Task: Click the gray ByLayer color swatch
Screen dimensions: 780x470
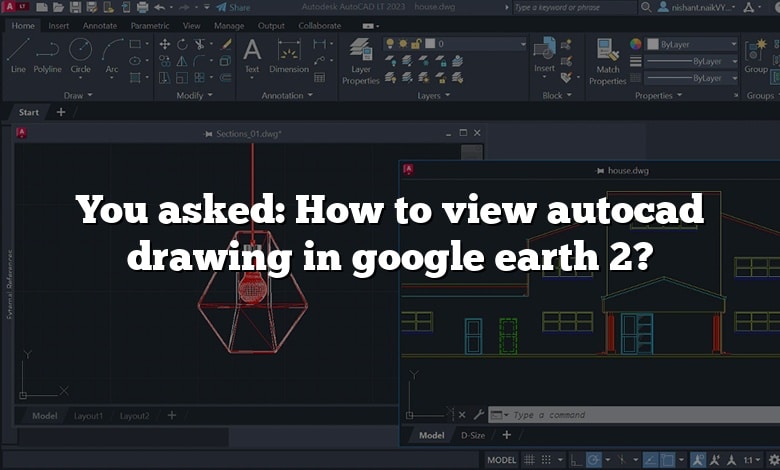Action: [x=652, y=44]
